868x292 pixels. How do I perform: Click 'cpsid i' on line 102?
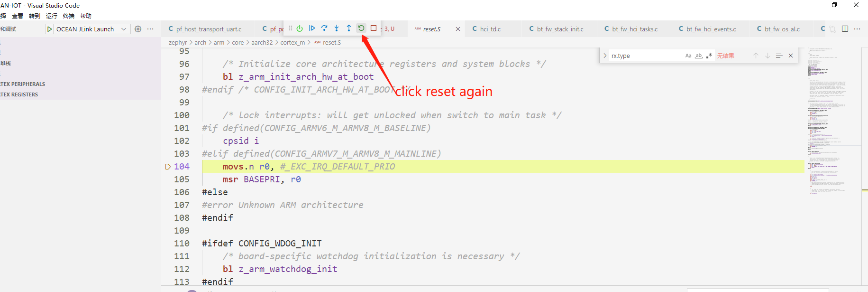[x=241, y=141]
